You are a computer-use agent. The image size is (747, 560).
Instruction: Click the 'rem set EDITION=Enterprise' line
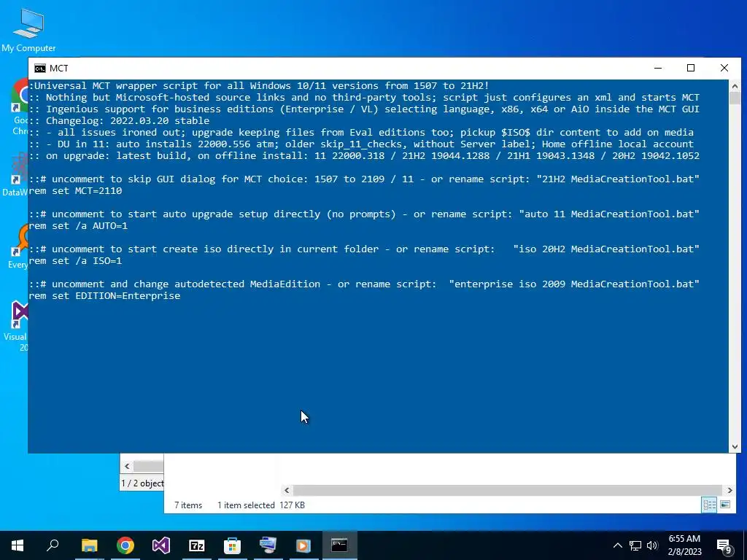coord(104,296)
